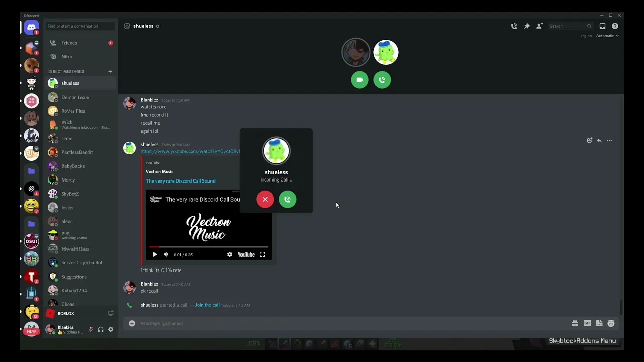Toggle headphones deafen in user panel
Screen dimensions: 644x362
point(101,330)
